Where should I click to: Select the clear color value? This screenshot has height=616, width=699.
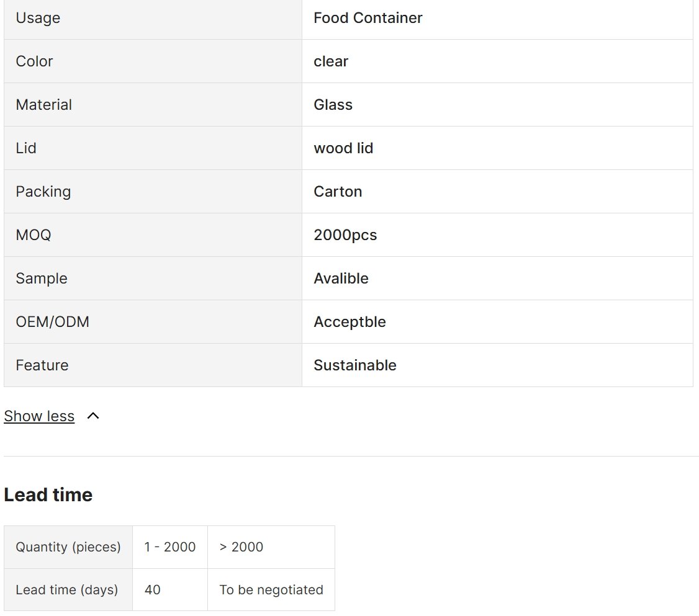331,61
